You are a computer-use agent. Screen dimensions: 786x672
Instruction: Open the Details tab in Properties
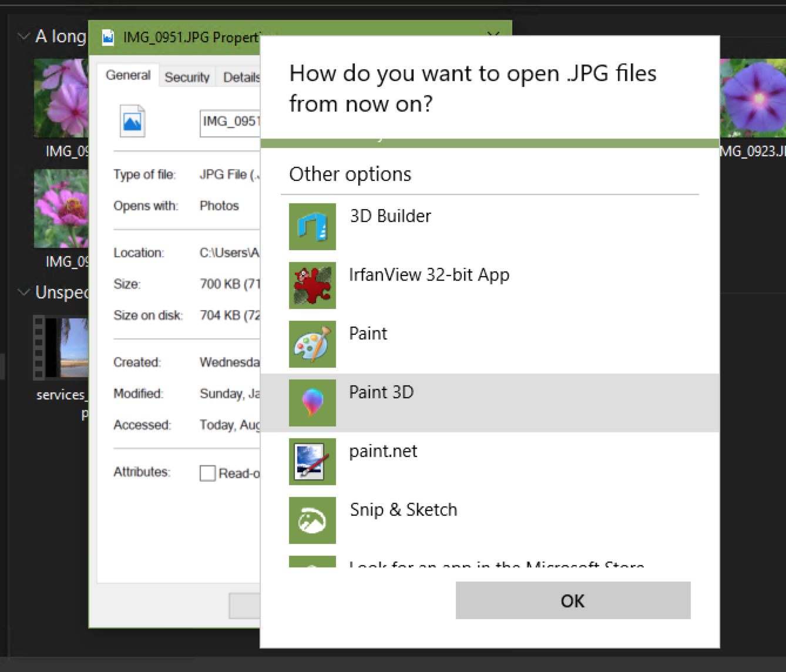(x=241, y=76)
